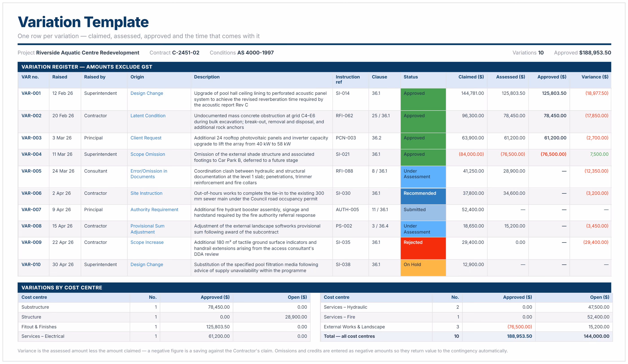Select Services – Fire open 52,400.00
The width and height of the screenshot is (628, 364).
598,317
